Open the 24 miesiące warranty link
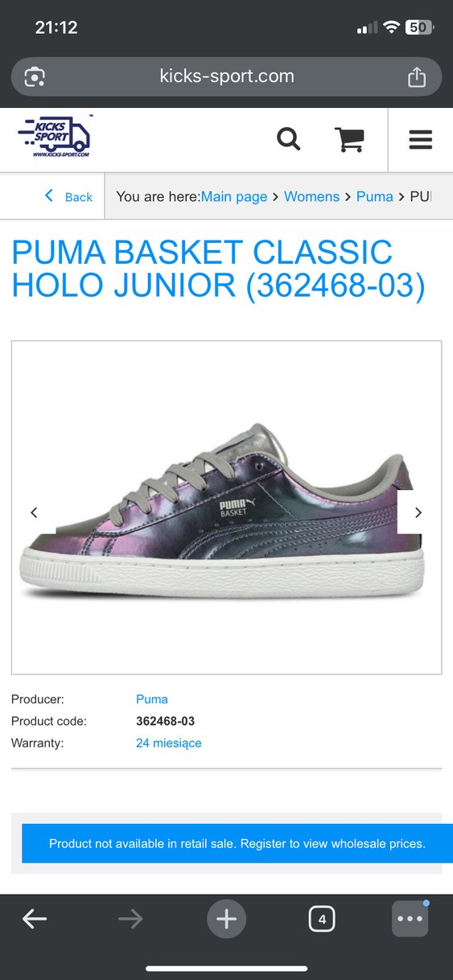Image resolution: width=453 pixels, height=980 pixels. (x=169, y=743)
